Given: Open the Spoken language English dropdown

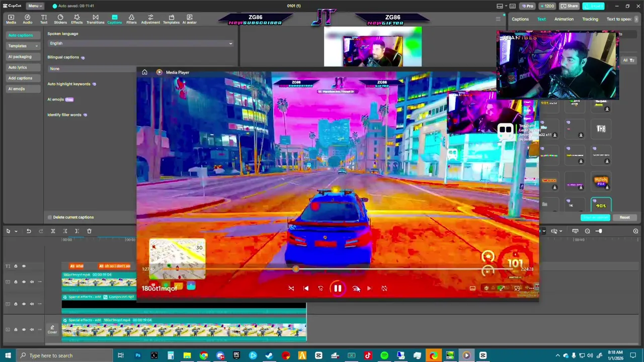Looking at the screenshot, I should [141, 43].
